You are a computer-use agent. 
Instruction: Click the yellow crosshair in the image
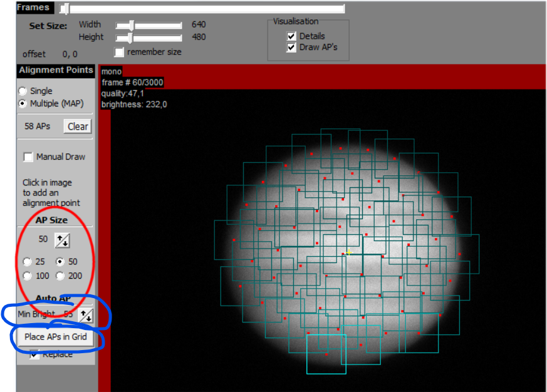point(349,252)
